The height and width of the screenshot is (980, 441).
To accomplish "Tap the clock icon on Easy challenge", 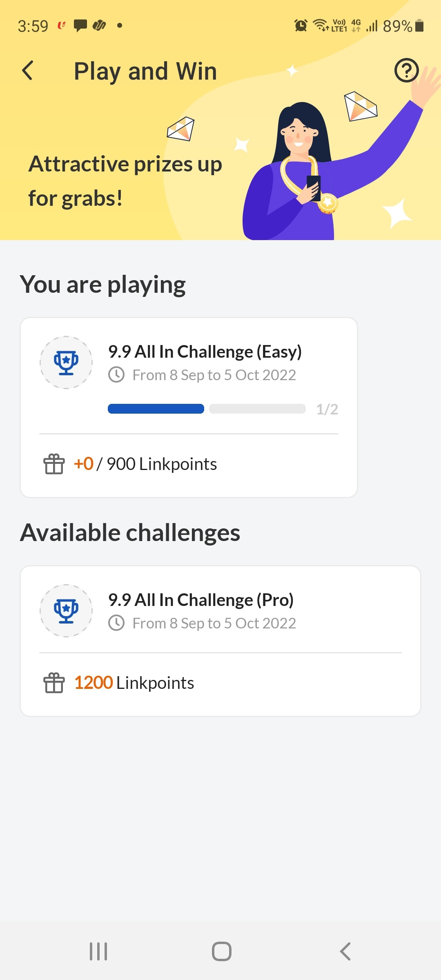I will tap(116, 375).
